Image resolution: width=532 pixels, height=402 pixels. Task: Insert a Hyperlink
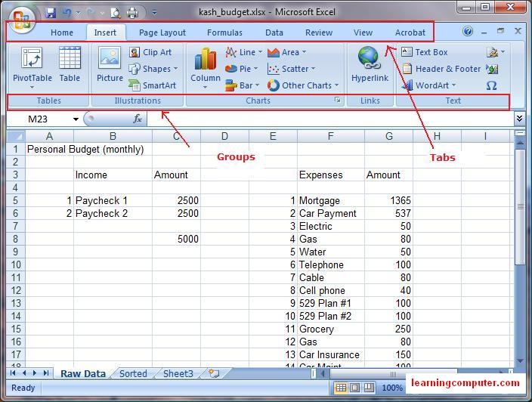[x=370, y=64]
